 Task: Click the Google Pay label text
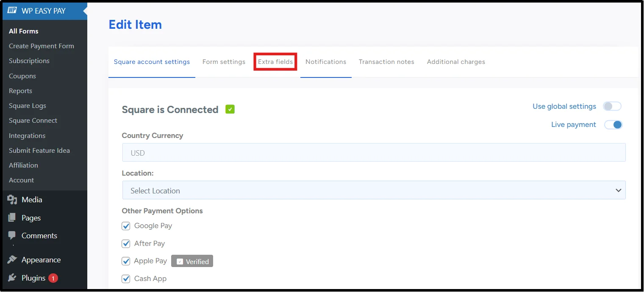(153, 226)
